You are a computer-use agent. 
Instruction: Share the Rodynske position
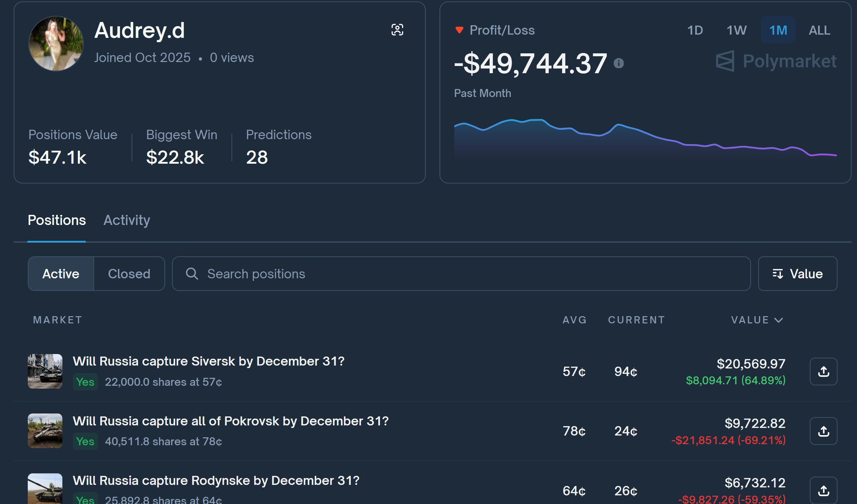point(823,490)
